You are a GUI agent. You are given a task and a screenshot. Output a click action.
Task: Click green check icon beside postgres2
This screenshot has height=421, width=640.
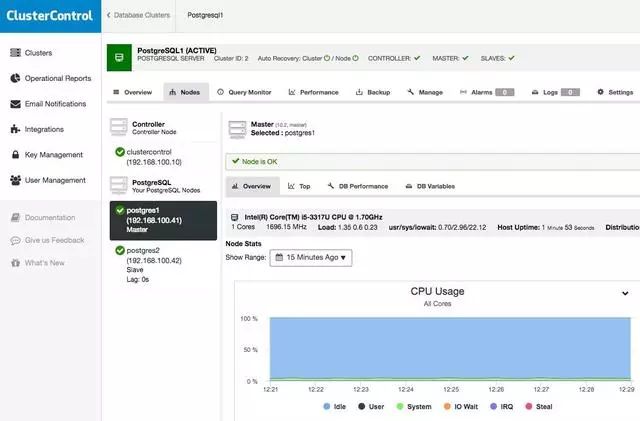point(120,250)
